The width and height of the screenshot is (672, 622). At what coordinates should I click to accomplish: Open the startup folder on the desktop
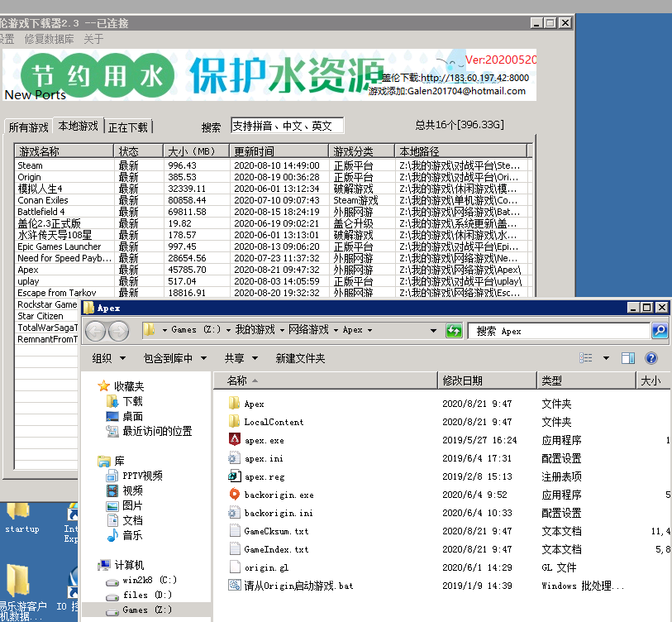tap(21, 518)
